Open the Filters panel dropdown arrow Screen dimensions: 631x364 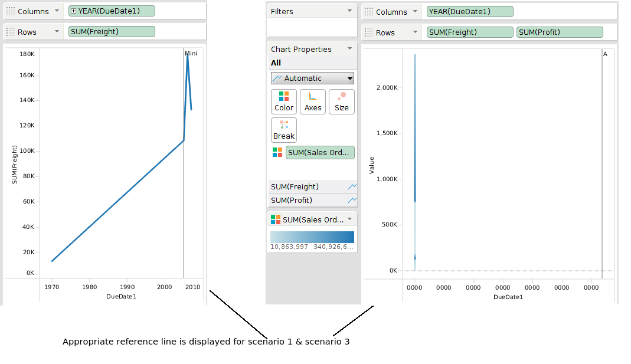350,11
